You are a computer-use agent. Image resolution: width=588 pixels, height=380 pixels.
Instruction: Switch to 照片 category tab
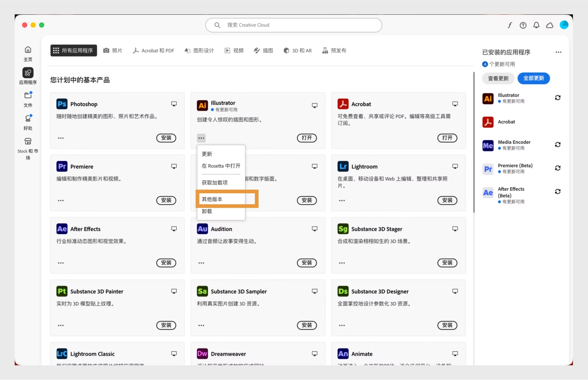[x=113, y=50]
